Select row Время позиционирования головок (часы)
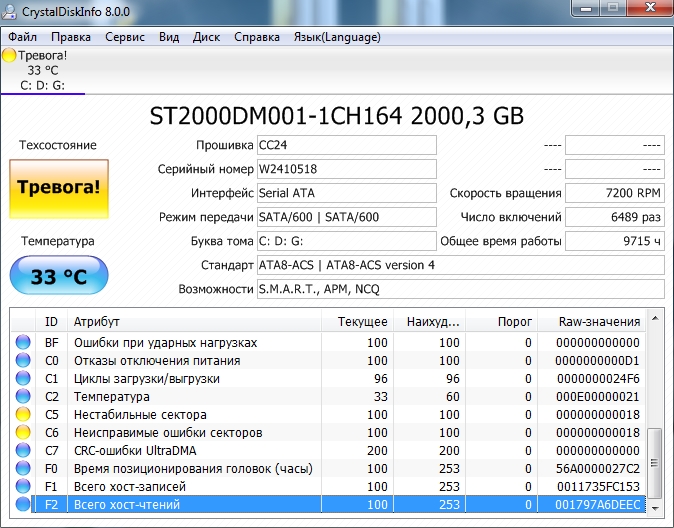Viewport: 674px width, 528px height. [x=328, y=468]
